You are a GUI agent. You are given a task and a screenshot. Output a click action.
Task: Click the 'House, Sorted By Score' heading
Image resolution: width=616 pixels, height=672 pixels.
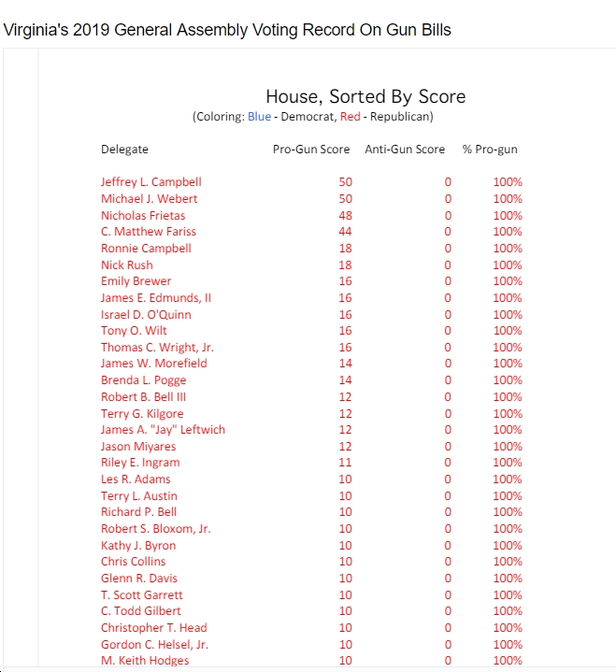[x=365, y=96]
